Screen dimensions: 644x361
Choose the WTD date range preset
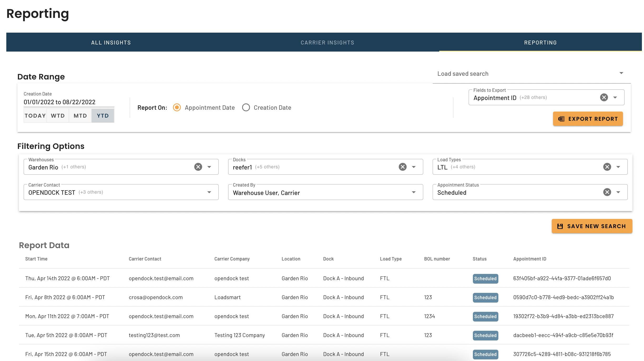(x=58, y=116)
